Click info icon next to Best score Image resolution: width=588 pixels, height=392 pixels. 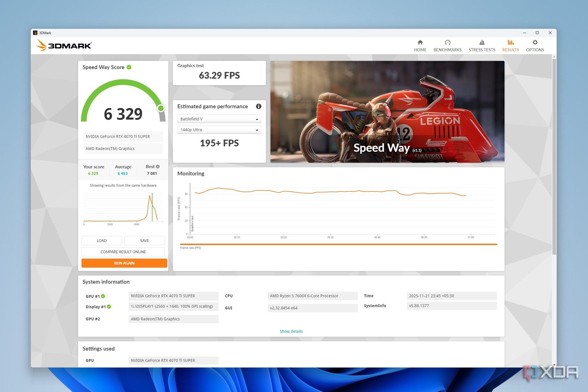point(158,166)
